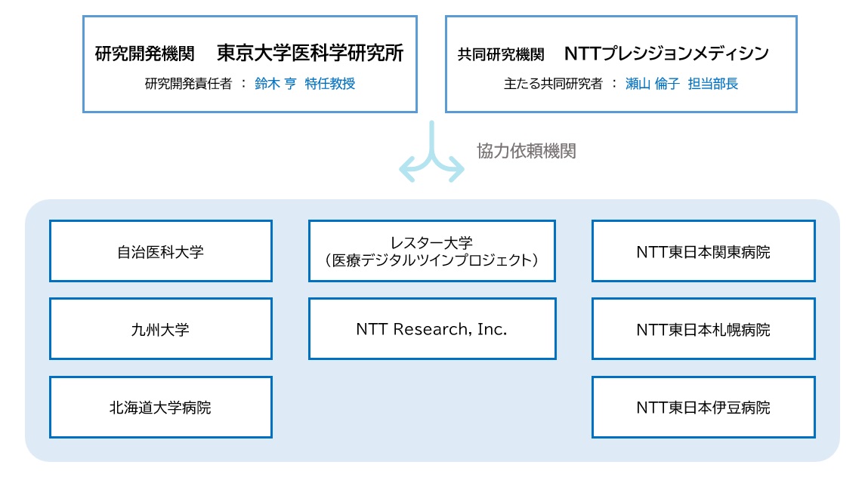Choose the NTT東日本札幌病院 box
868x477 pixels.
tap(703, 329)
